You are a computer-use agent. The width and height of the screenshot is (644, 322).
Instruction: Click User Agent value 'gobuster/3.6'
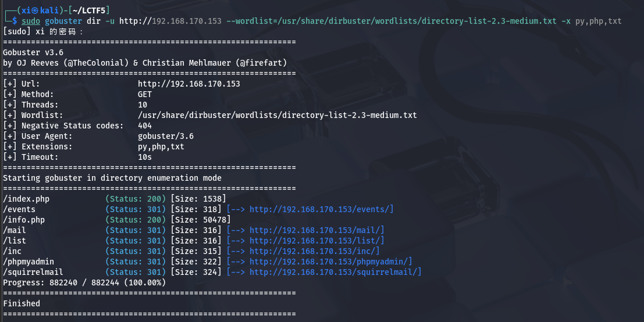[x=166, y=136]
